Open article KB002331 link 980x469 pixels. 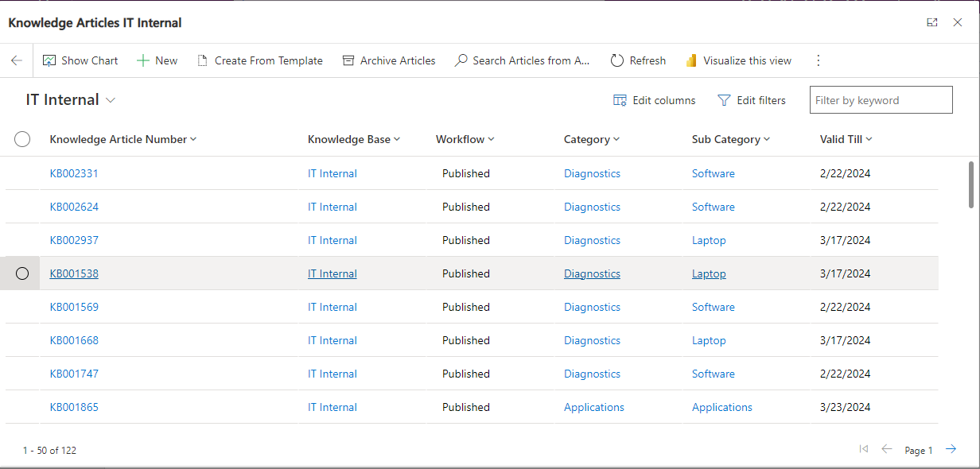click(x=74, y=173)
